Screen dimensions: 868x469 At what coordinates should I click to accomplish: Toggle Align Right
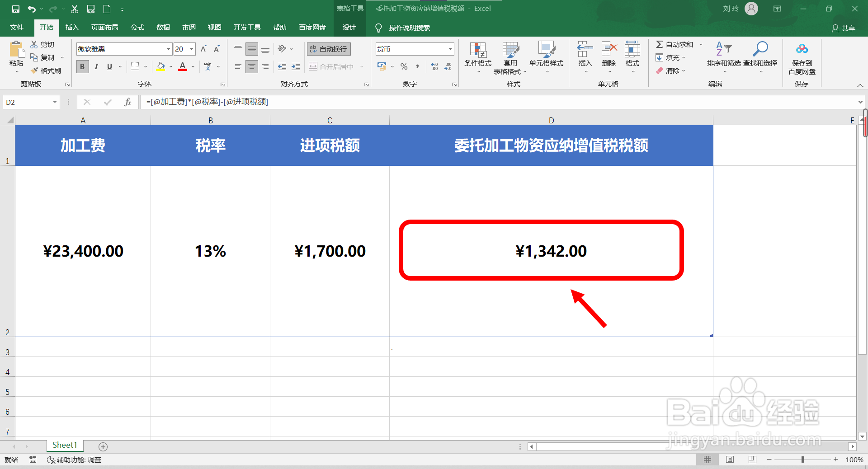(265, 66)
